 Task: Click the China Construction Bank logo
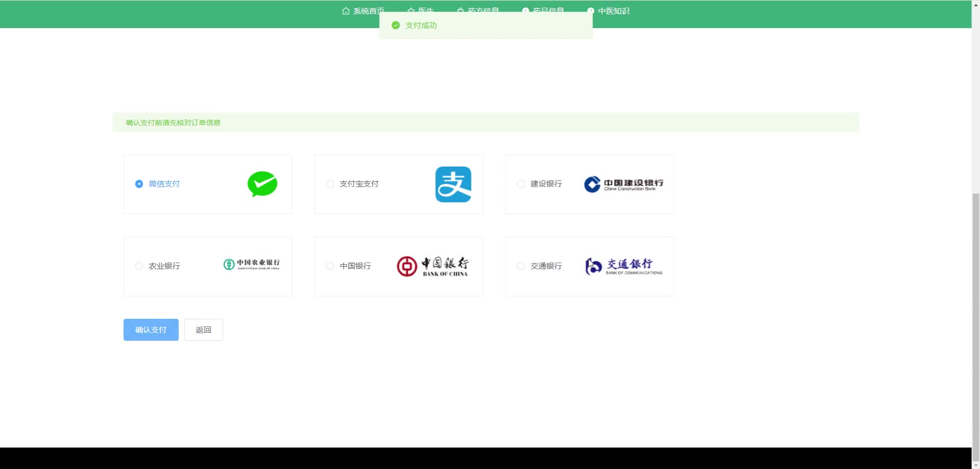tap(624, 184)
